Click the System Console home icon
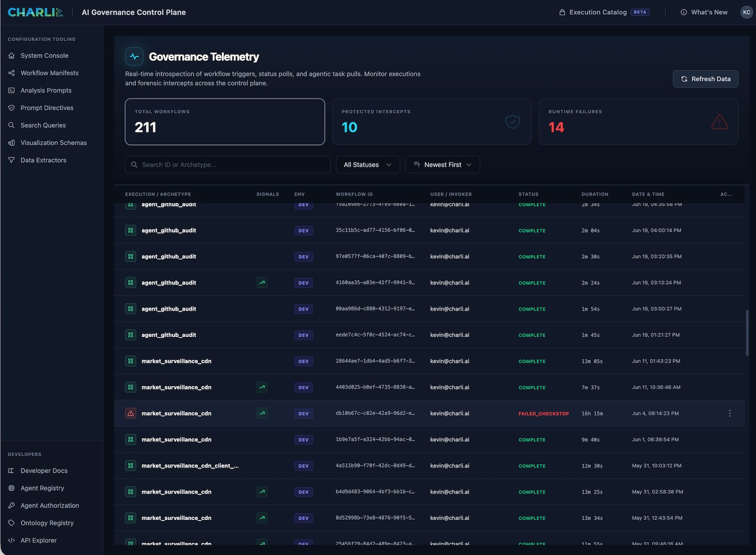This screenshot has height=555, width=756. [x=11, y=55]
